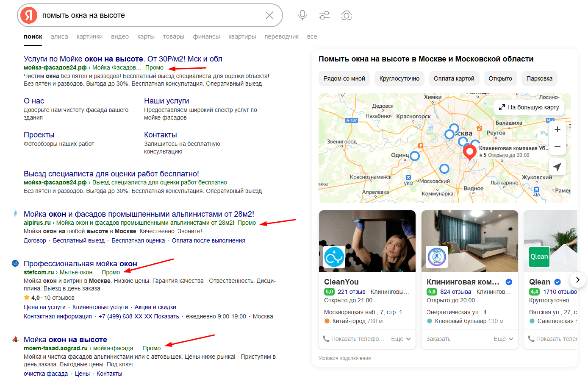Apply the «Круглосуточно» filter chip
This screenshot has height=385, width=588.
click(399, 78)
